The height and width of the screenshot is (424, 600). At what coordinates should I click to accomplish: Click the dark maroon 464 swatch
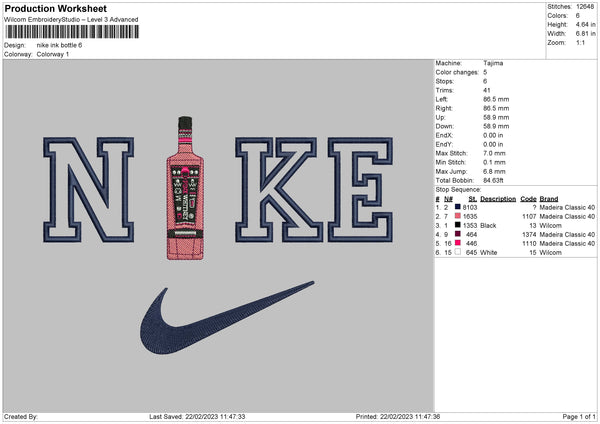pos(458,234)
